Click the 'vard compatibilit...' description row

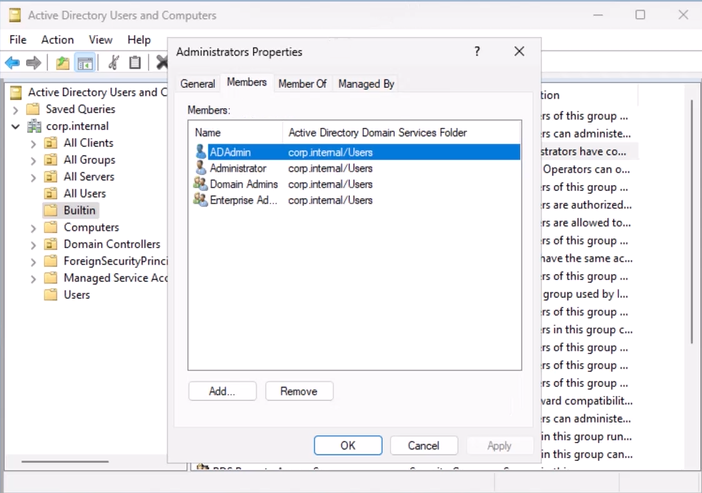point(587,401)
